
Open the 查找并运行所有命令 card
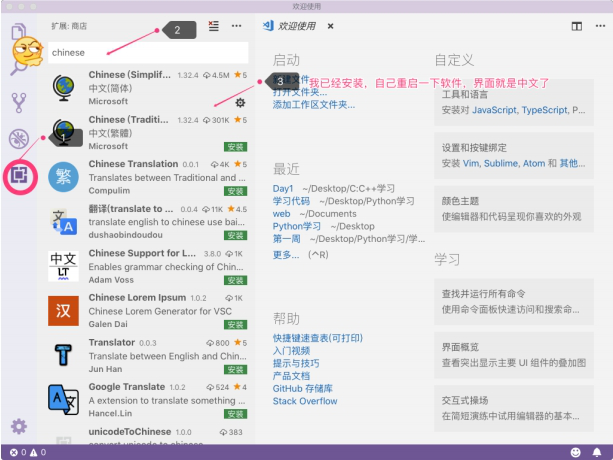click(x=514, y=302)
